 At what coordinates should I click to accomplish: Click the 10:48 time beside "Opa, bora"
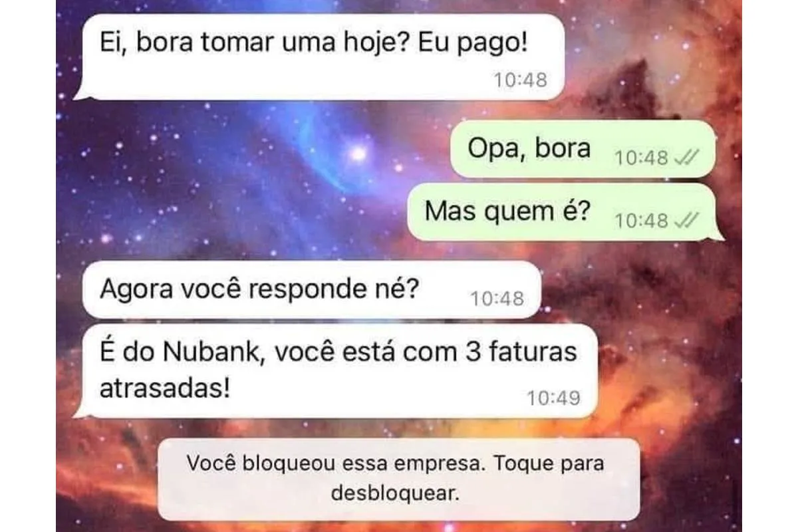click(640, 158)
